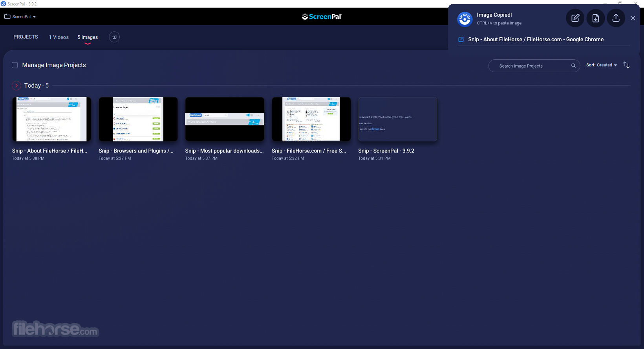
Task: Click the PROJECTS heading
Action: 26,37
